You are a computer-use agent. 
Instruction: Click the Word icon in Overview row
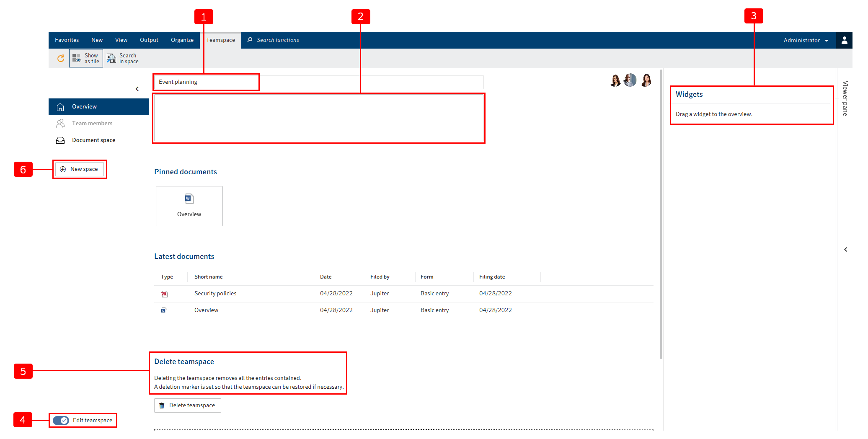click(x=164, y=311)
